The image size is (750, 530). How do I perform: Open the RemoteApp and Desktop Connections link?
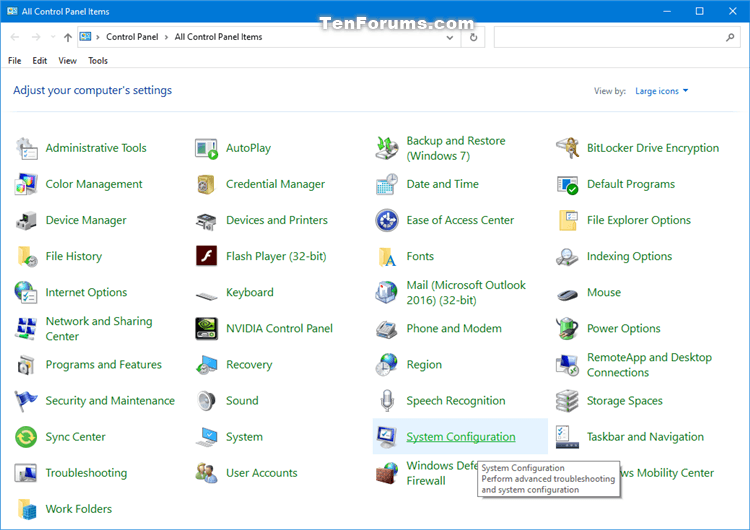tap(649, 365)
